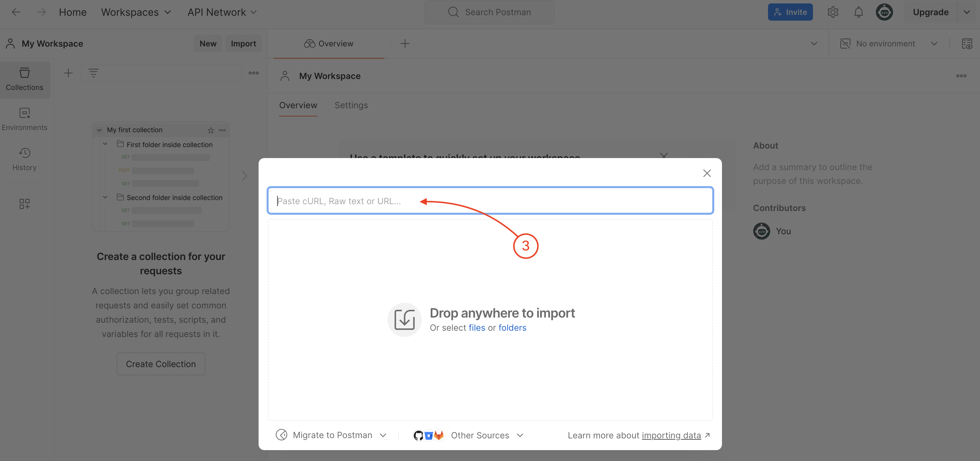Image resolution: width=980 pixels, height=461 pixels.
Task: Click the Bitbucket source icon
Action: (x=428, y=435)
